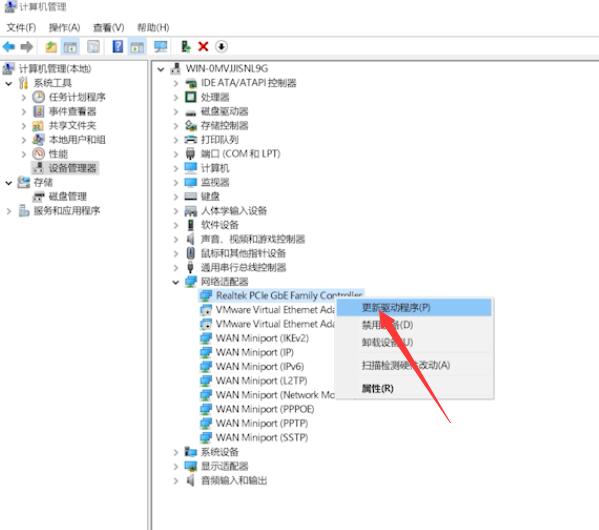
Task: Toggle the show/hide console tree icon
Action: [70, 47]
